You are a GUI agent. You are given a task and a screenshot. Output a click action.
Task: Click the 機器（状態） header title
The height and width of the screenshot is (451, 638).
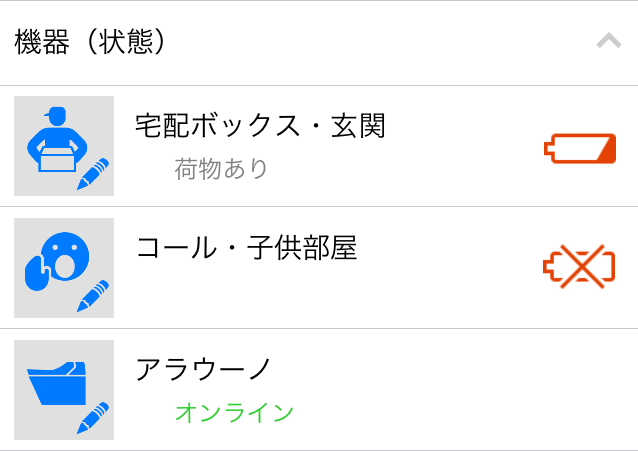[90, 42]
